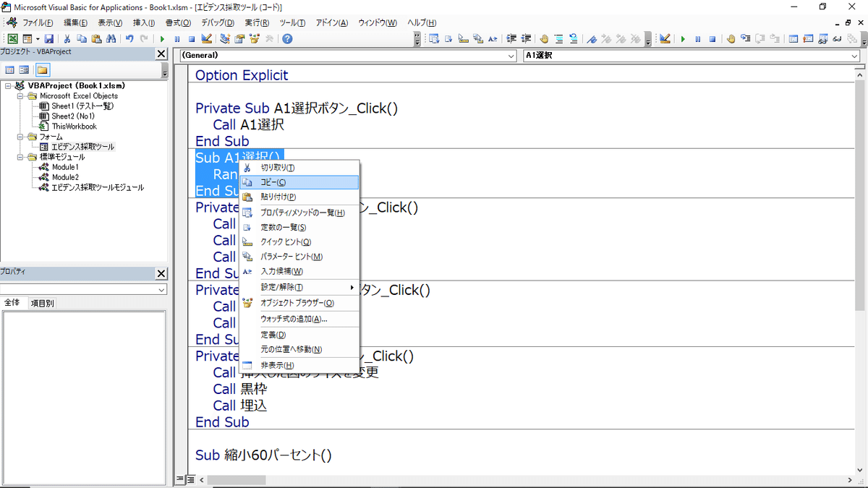Click the Find binoculars icon in the toolbar
The width and height of the screenshot is (868, 488).
(x=110, y=38)
